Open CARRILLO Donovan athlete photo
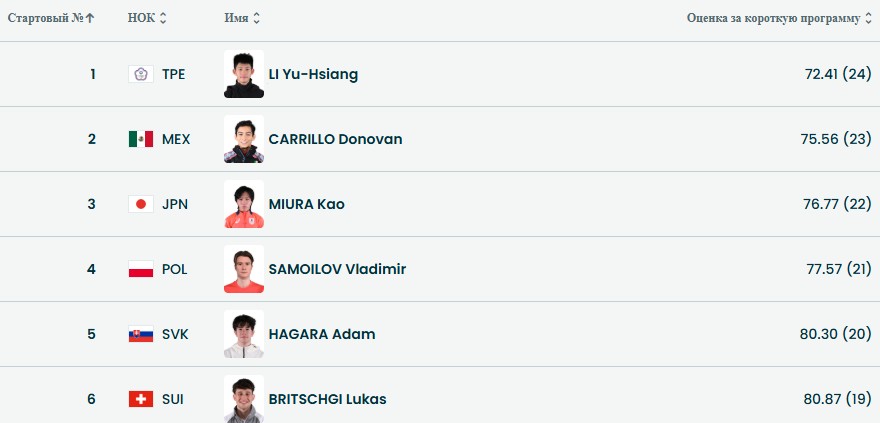This screenshot has width=880, height=423. pos(244,139)
